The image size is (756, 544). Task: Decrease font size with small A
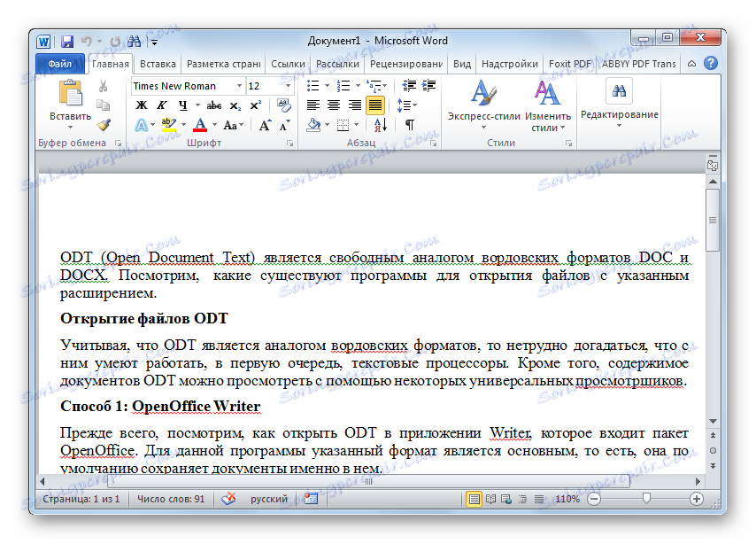(285, 125)
